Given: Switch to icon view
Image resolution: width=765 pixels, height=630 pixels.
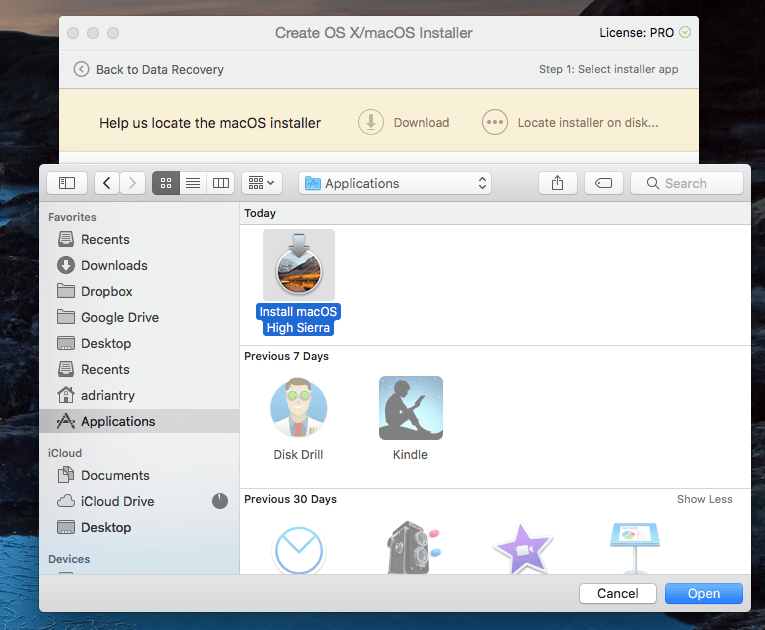Looking at the screenshot, I should pyautogui.click(x=166, y=183).
